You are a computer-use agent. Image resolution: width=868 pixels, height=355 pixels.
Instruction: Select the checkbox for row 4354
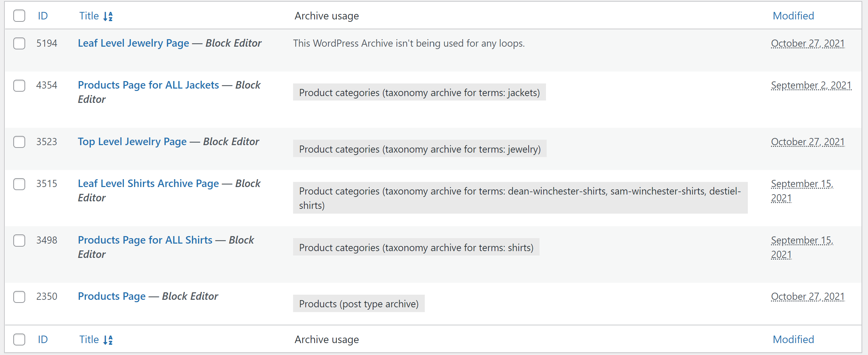coord(19,86)
